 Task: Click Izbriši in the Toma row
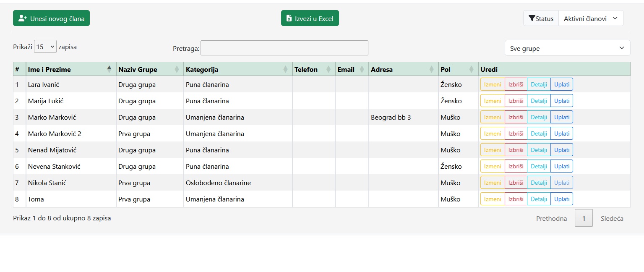[516, 199]
